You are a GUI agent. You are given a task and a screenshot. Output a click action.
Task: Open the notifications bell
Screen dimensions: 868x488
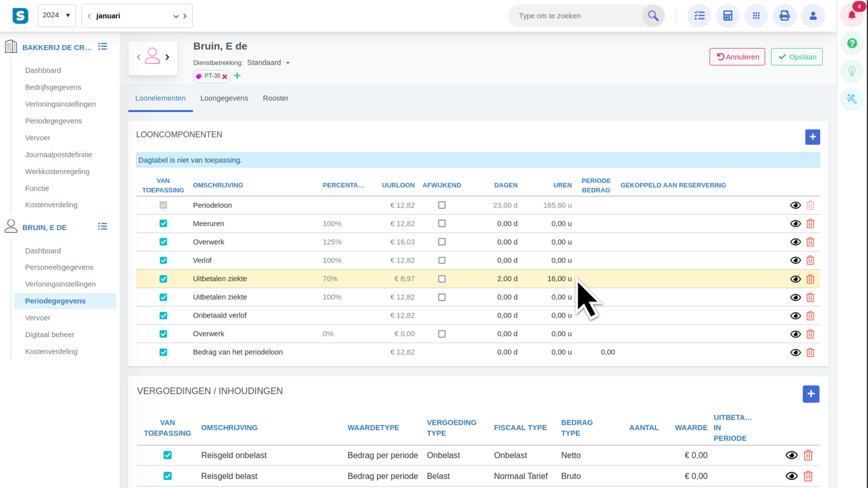[852, 15]
